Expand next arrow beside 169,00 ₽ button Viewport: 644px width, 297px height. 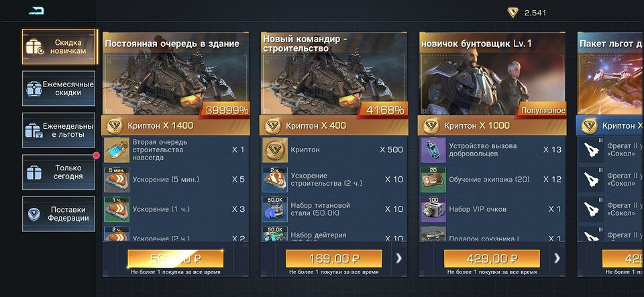point(398,258)
